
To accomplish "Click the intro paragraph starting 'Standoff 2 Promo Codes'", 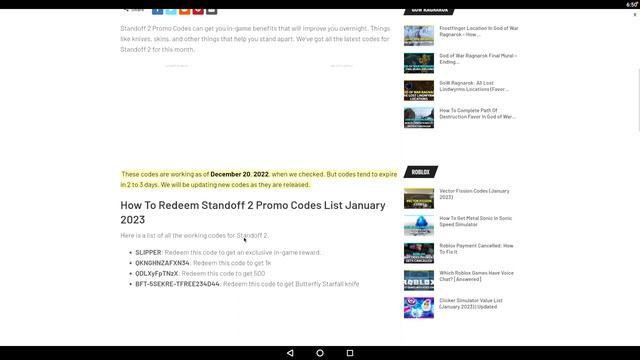I will pos(255,39).
